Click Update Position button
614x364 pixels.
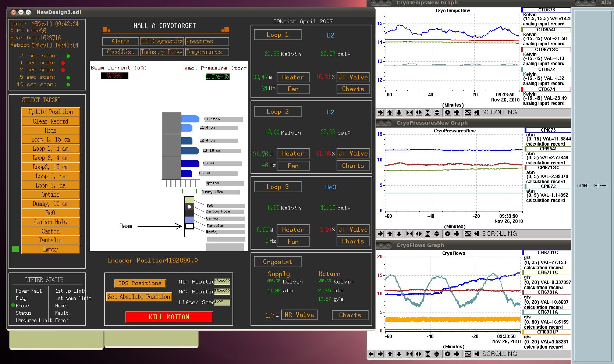(51, 112)
